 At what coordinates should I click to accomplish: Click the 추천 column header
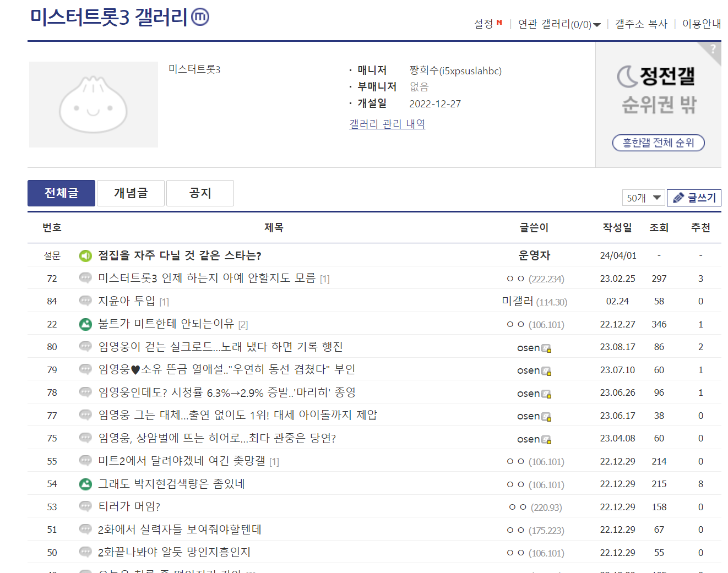click(x=700, y=227)
